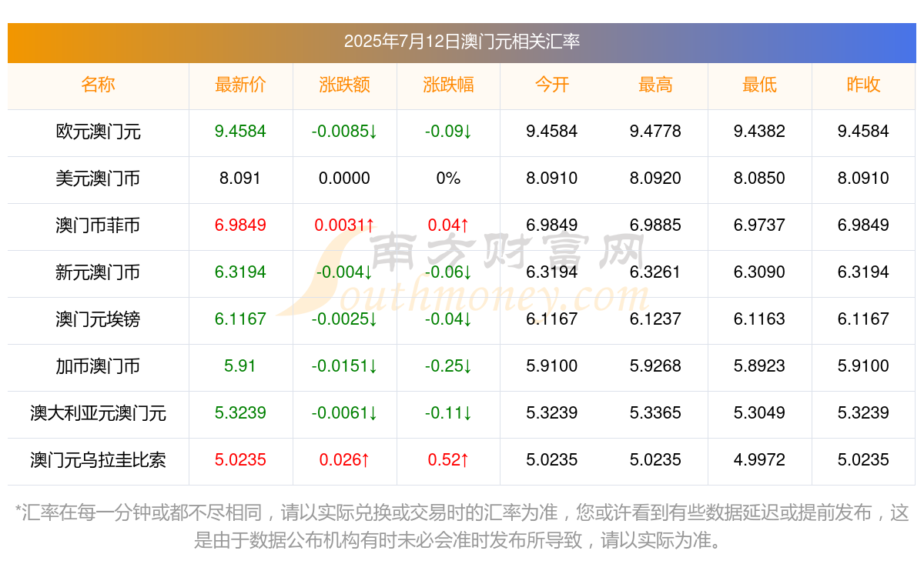Viewport: 924px width, 564px height.
Task: Click the 最高 value 8.0920
Action: pos(655,179)
